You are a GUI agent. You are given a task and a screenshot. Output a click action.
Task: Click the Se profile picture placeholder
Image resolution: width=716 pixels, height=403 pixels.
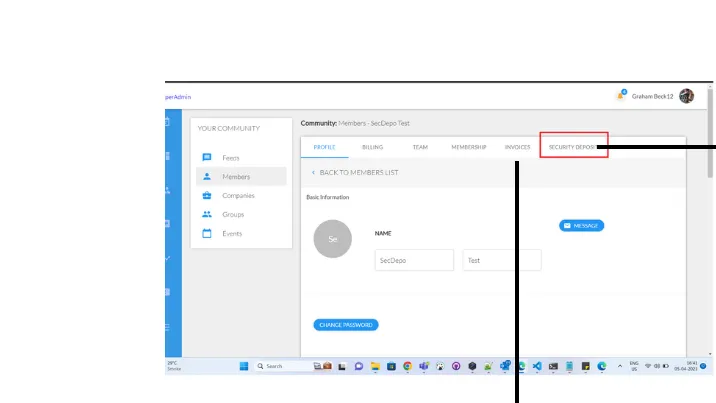[332, 239]
